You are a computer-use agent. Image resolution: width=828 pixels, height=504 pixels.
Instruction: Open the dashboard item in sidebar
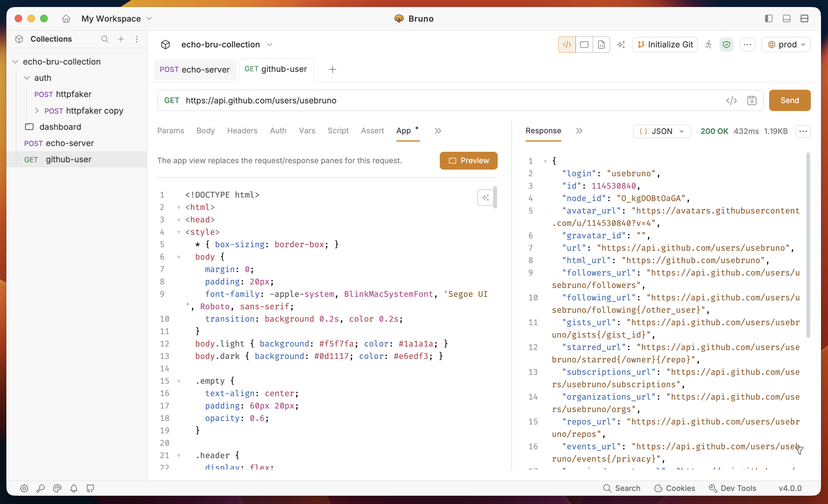click(x=53, y=127)
